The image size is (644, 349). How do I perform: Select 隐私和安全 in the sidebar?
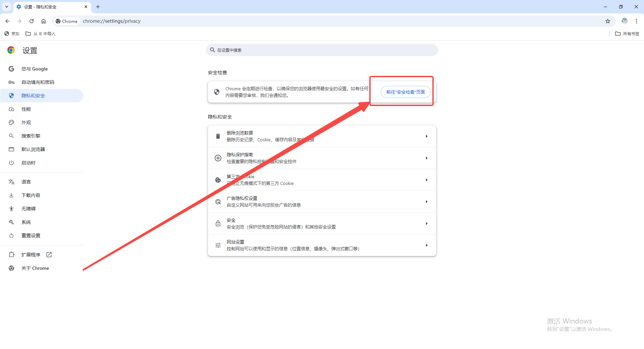coord(42,96)
